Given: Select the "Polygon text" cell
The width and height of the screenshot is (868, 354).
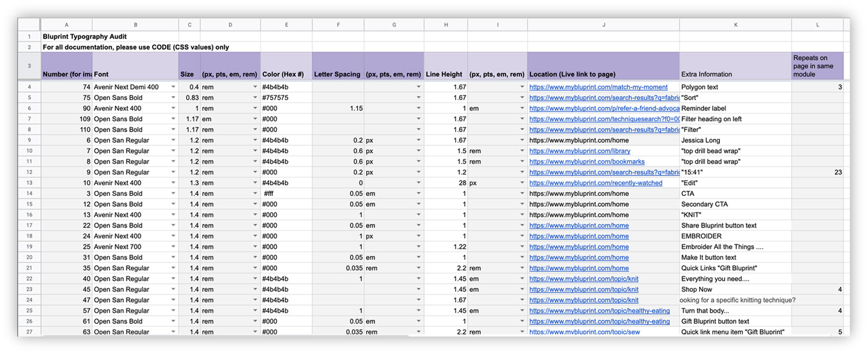Looking at the screenshot, I should point(736,87).
